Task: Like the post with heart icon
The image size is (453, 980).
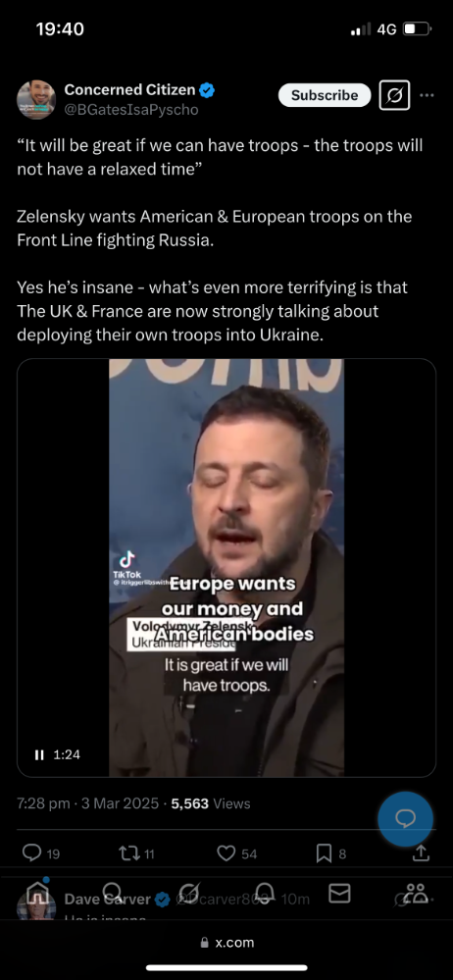Action: click(226, 853)
